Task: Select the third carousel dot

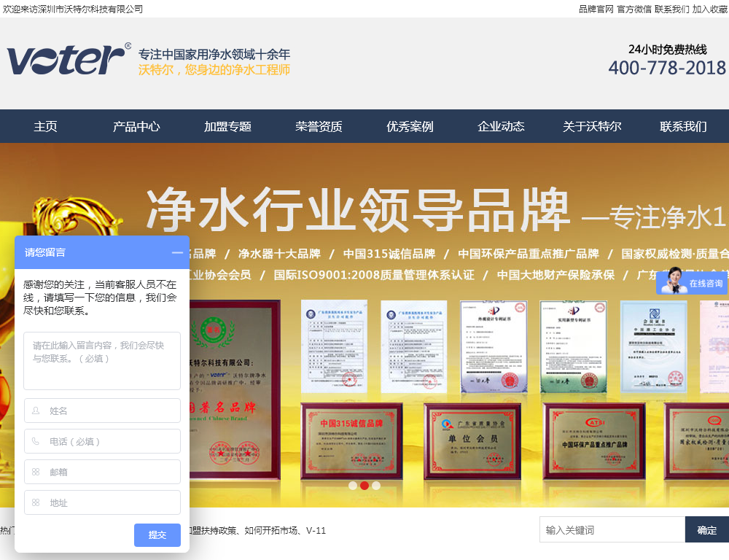Action: pos(376,486)
